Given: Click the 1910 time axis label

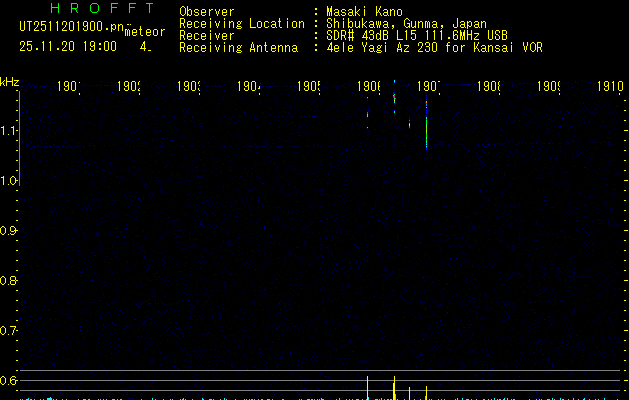Looking at the screenshot, I should point(610,86).
